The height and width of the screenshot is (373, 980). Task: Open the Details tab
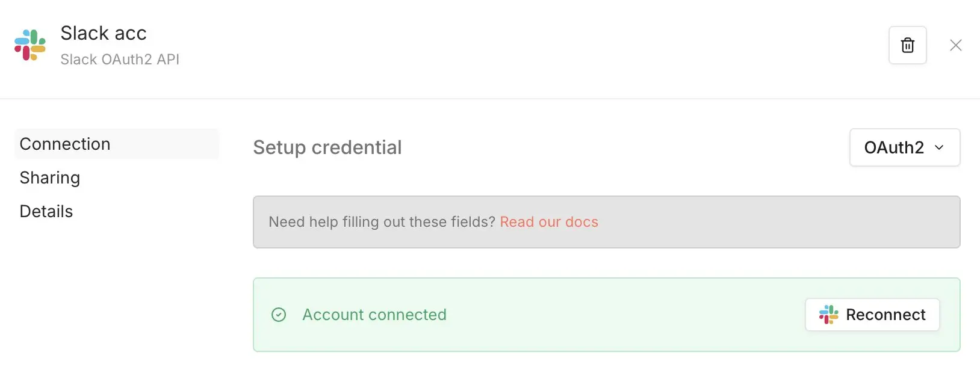point(46,212)
